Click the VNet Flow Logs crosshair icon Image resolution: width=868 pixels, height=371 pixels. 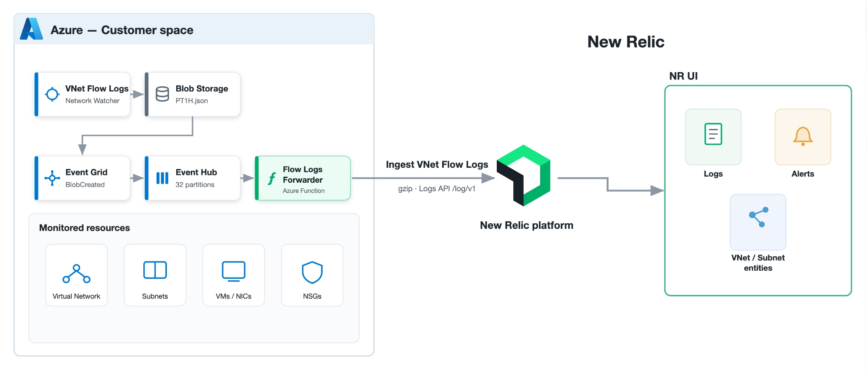(52, 94)
